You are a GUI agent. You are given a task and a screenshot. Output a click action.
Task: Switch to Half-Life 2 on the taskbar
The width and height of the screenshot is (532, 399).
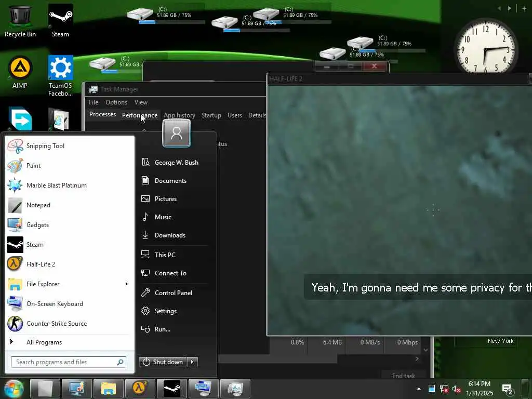tap(140, 389)
